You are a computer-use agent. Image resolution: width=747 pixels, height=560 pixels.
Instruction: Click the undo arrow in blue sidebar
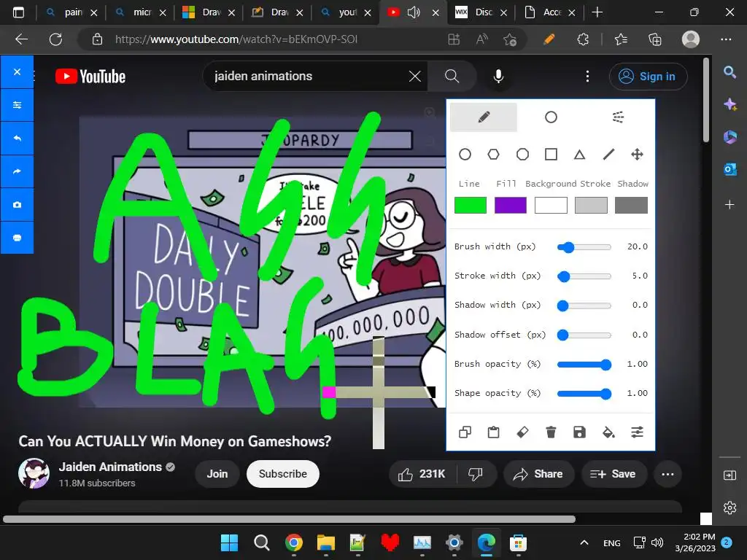click(x=18, y=138)
